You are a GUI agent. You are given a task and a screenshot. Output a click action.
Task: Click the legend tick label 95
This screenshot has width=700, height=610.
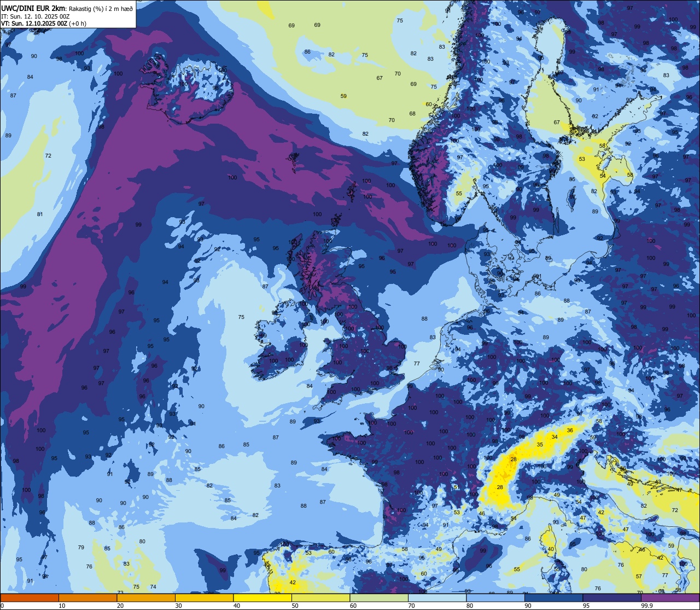587,606
